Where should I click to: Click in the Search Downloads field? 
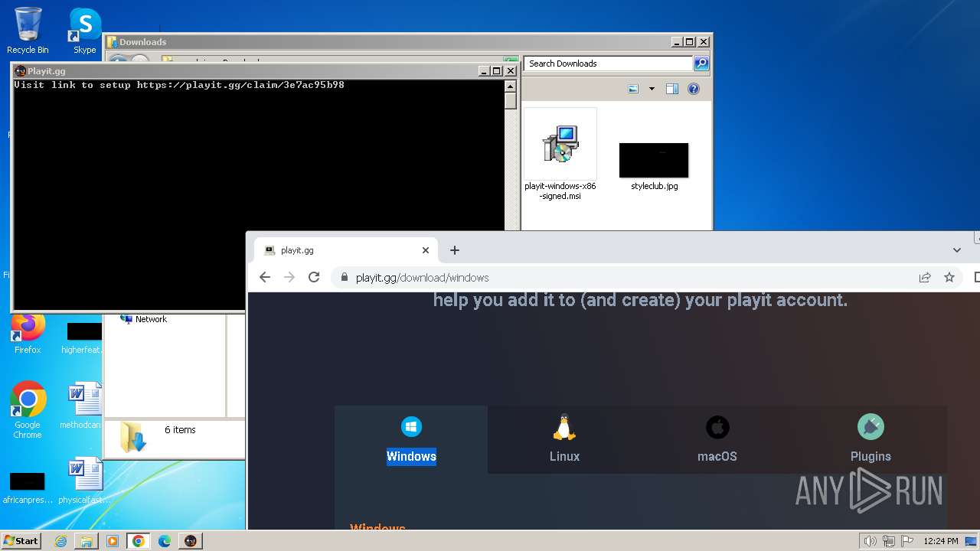coord(609,64)
